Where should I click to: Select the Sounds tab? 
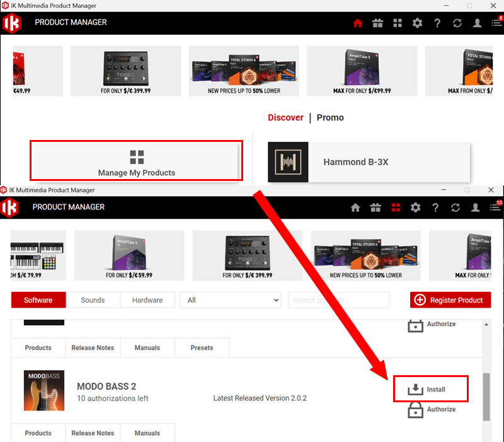point(93,300)
